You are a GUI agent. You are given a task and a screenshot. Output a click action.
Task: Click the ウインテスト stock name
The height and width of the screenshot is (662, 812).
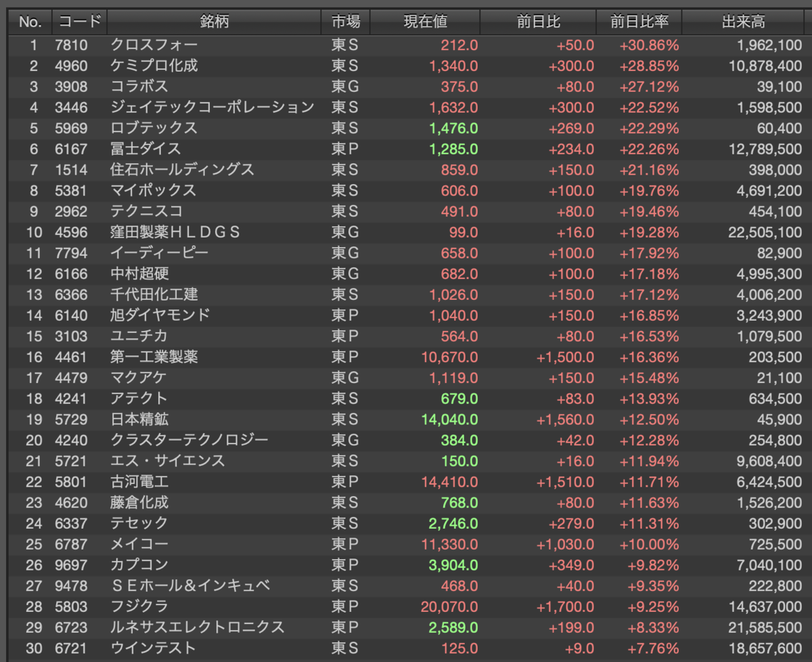[154, 648]
